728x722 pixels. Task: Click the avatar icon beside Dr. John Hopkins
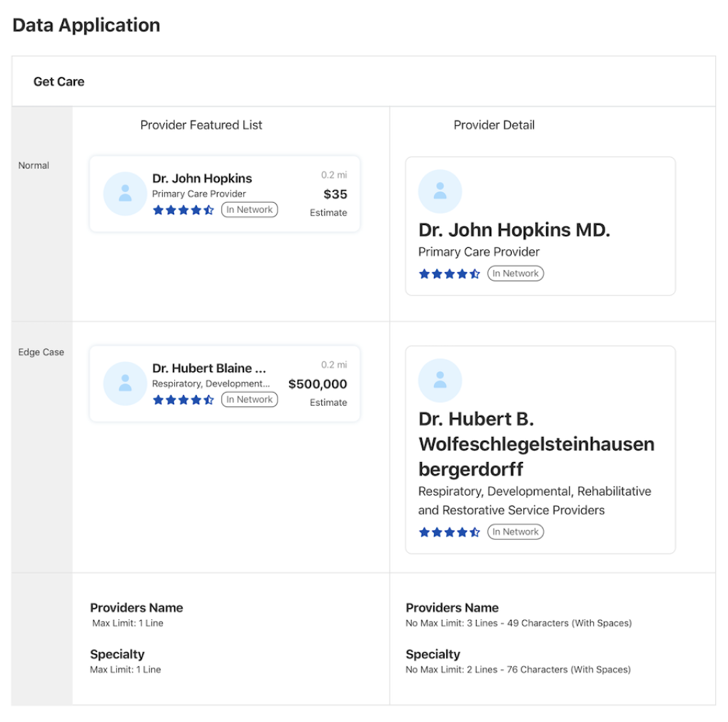[125, 194]
